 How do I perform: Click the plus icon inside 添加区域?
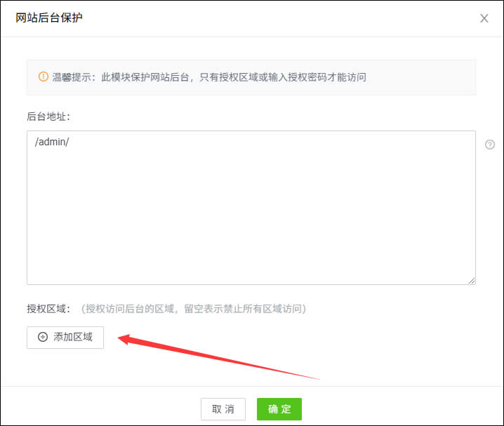(43, 337)
